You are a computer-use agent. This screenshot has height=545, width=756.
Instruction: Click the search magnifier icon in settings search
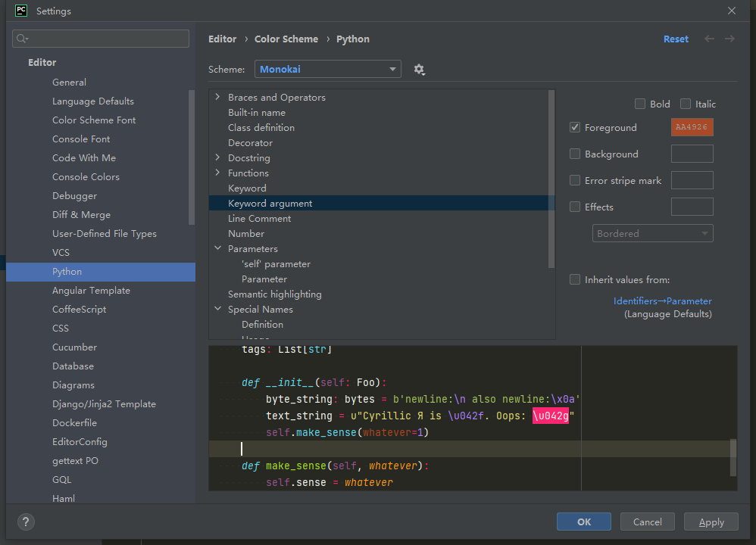pos(22,39)
